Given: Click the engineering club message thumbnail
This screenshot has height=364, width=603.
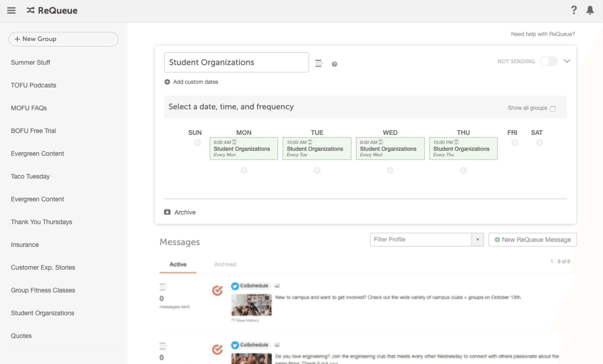Looking at the screenshot, I should point(251,358).
